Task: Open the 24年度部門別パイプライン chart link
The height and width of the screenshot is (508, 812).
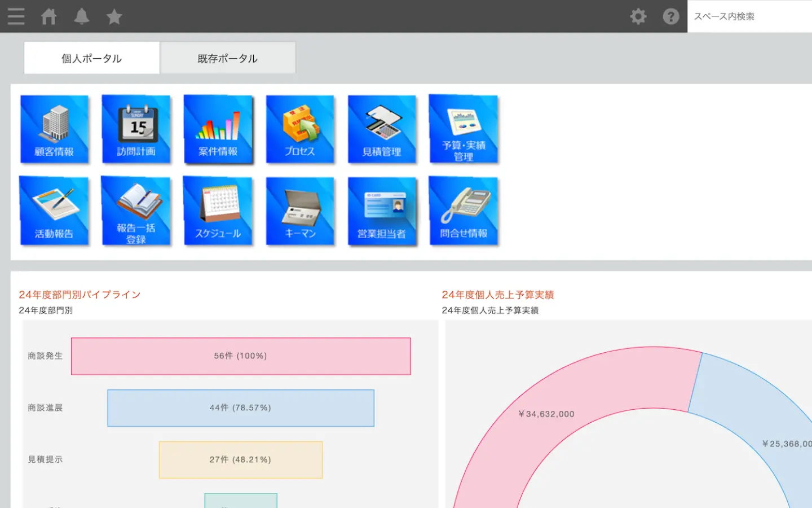Action: pos(80,295)
